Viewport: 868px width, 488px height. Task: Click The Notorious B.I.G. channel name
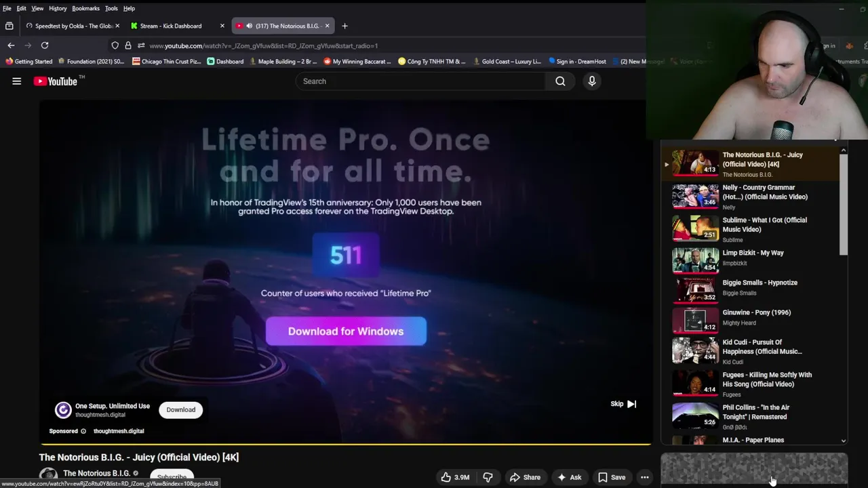click(x=96, y=473)
